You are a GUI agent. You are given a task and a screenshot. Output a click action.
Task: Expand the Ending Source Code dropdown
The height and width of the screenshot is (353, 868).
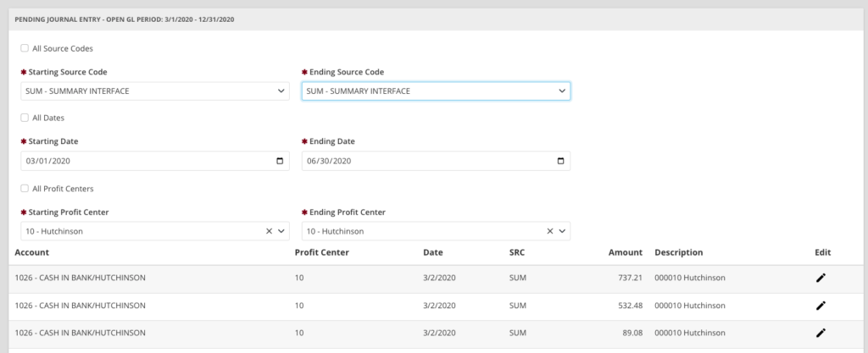tap(436, 91)
